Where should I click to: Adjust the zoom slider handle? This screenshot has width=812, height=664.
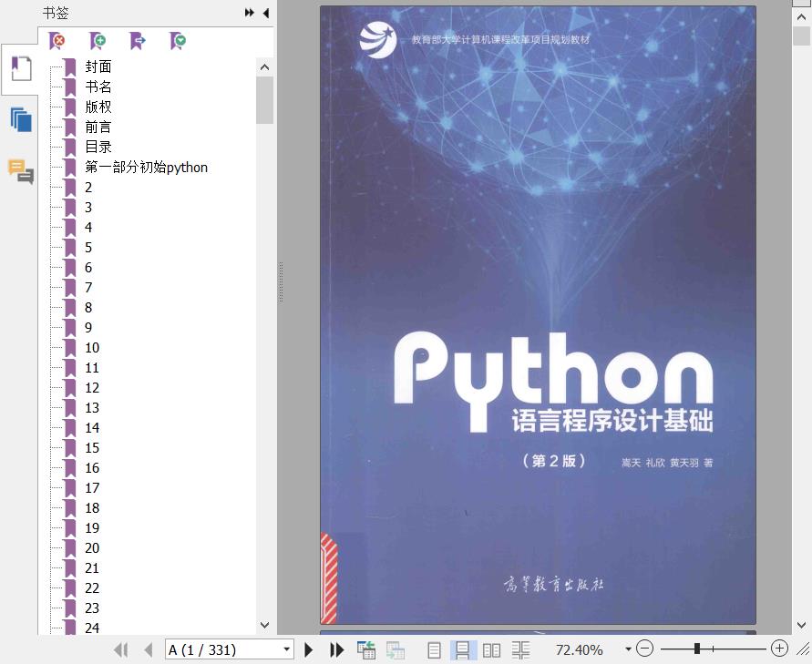point(697,649)
